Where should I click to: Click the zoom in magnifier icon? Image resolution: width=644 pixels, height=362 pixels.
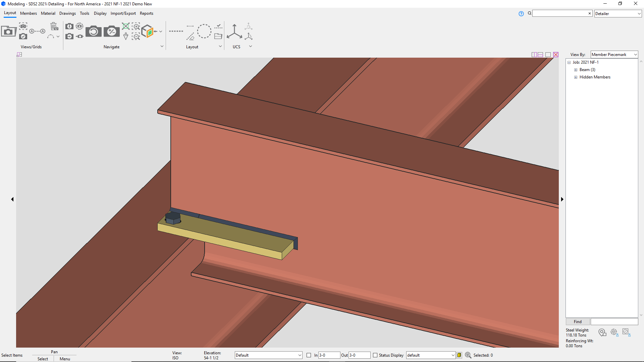[x=136, y=26]
